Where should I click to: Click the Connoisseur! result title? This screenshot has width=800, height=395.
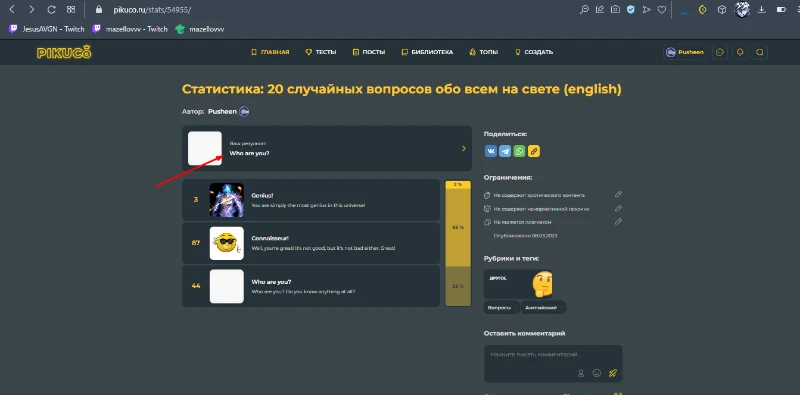coord(270,238)
